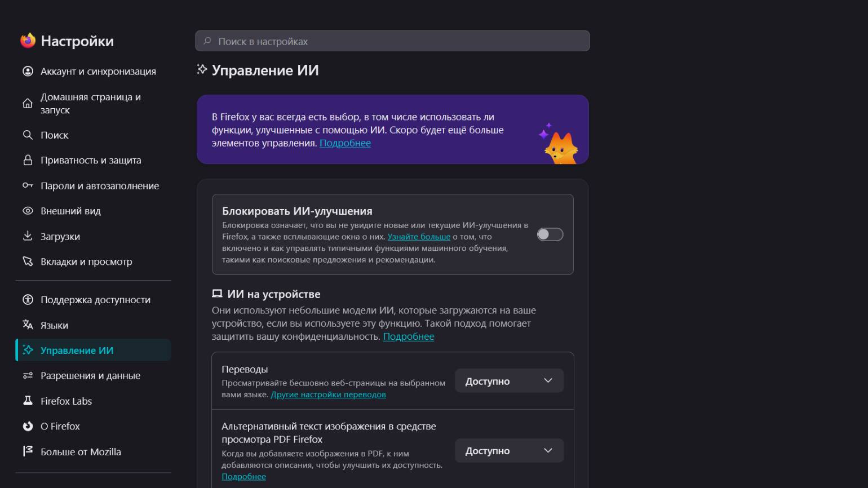868x488 pixels.
Task: Click the flask icon beside Firefox Labs
Action: 28,401
